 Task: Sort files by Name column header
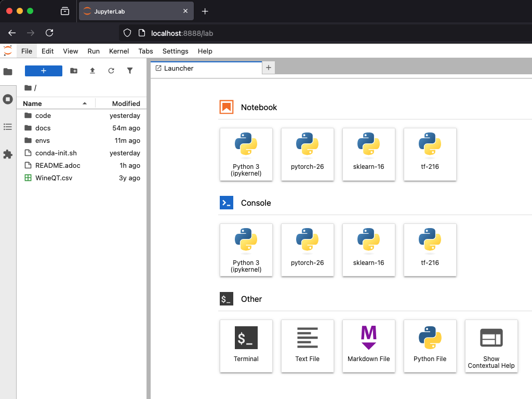click(x=32, y=103)
